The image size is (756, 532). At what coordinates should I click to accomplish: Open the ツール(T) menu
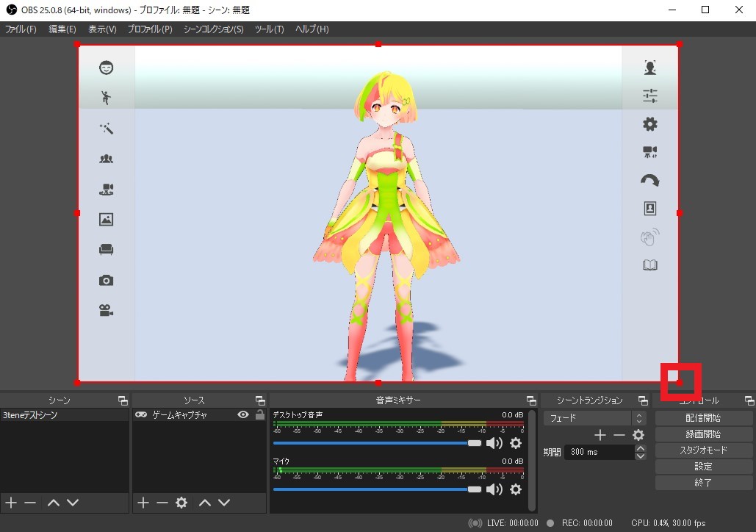[269, 29]
